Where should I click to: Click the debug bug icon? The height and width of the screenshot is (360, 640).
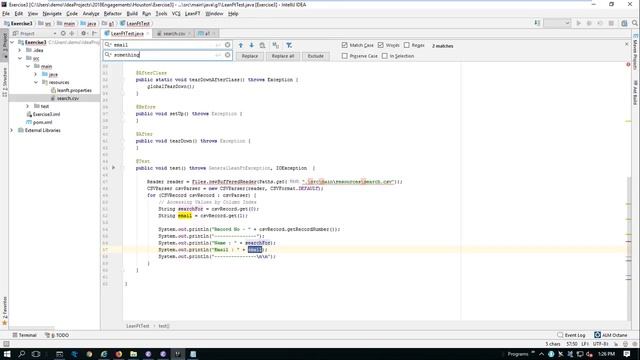pyautogui.click(x=589, y=23)
